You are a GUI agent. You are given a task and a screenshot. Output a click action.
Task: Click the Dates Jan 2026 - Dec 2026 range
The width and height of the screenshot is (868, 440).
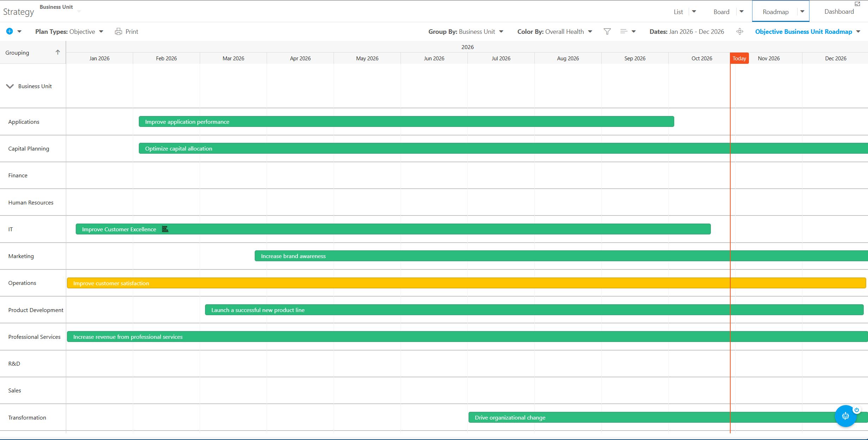pos(687,32)
